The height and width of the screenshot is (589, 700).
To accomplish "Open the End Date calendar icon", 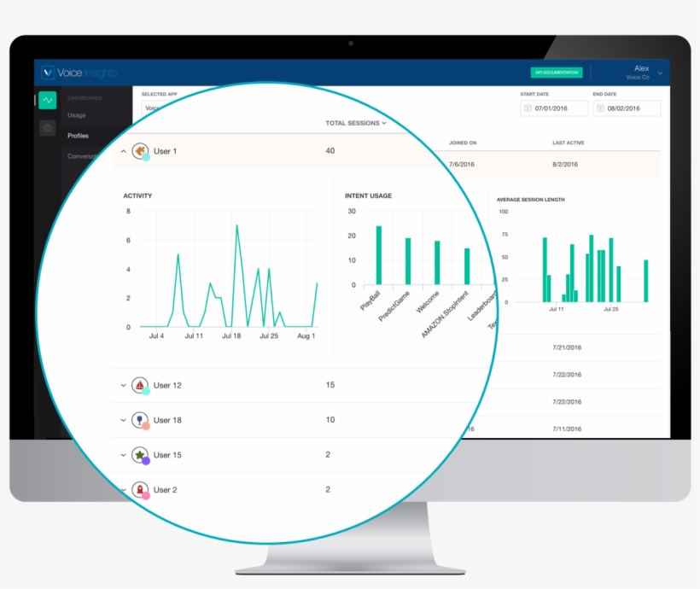I will tap(600, 108).
